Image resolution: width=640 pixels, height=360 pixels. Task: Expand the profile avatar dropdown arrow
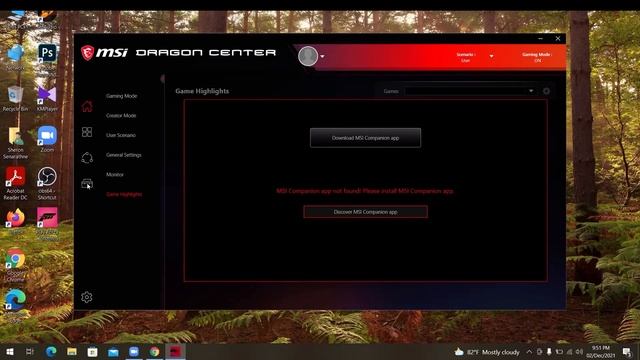[322, 56]
